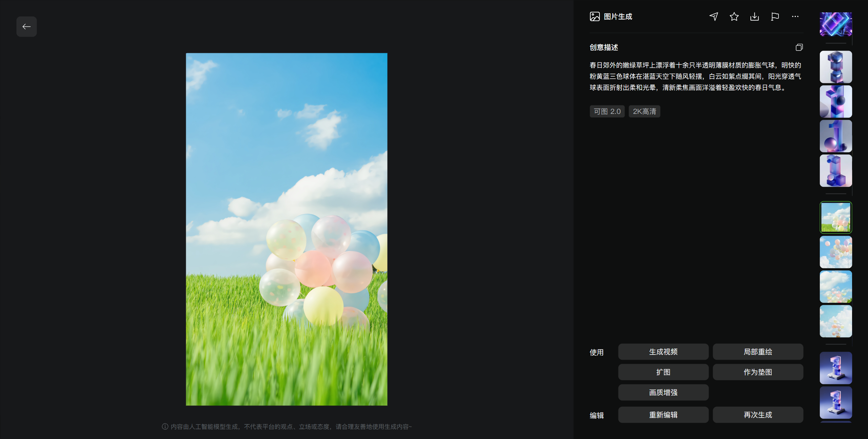Select the highlighted balloons on grass thumbnail
This screenshot has height=439, width=868.
click(836, 217)
